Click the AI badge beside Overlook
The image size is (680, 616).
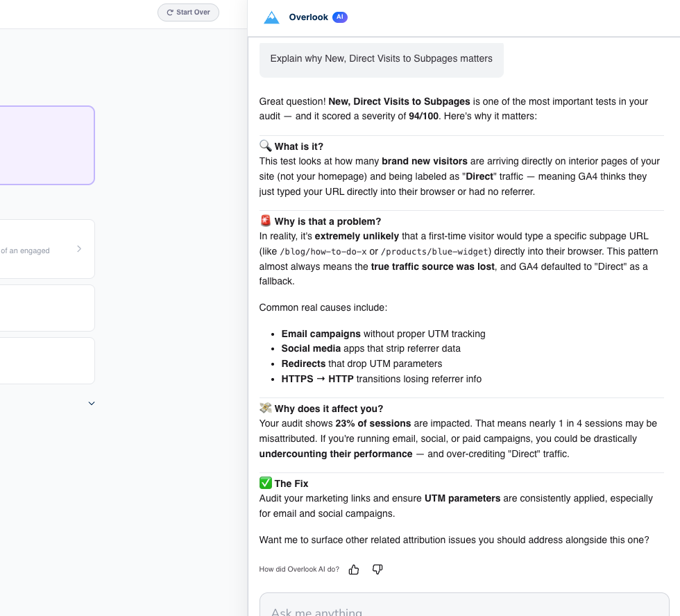[x=339, y=17]
